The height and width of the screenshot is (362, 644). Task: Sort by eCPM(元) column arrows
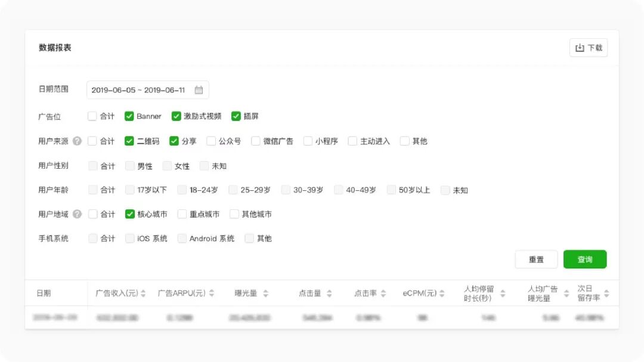pos(442,293)
